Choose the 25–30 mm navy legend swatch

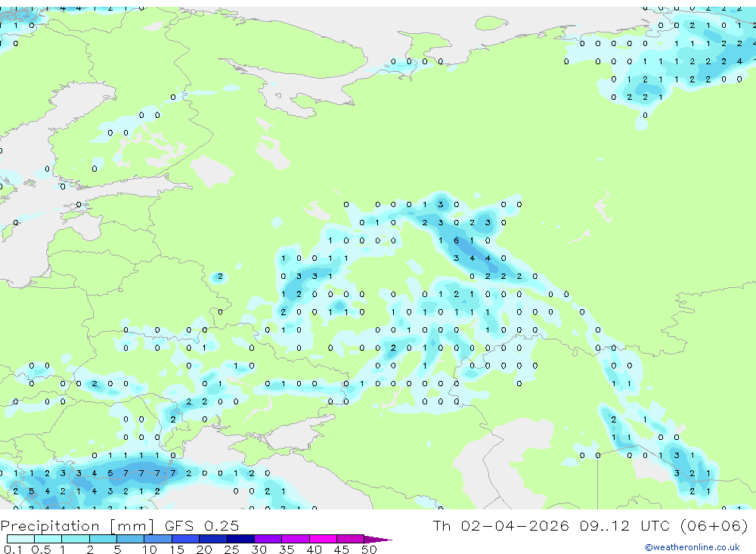click(240, 539)
